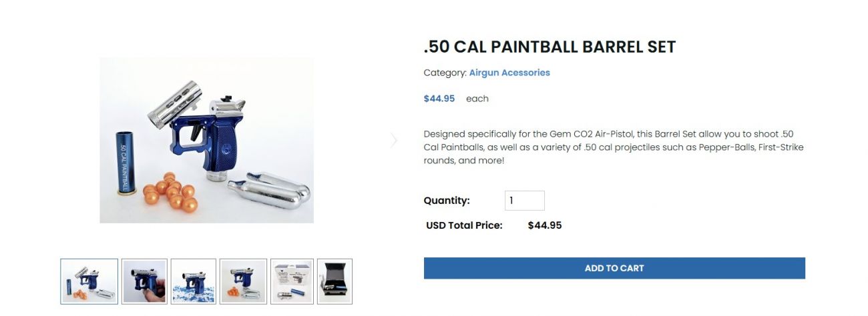
Task: Show the open black case thumbnail
Action: click(x=335, y=281)
